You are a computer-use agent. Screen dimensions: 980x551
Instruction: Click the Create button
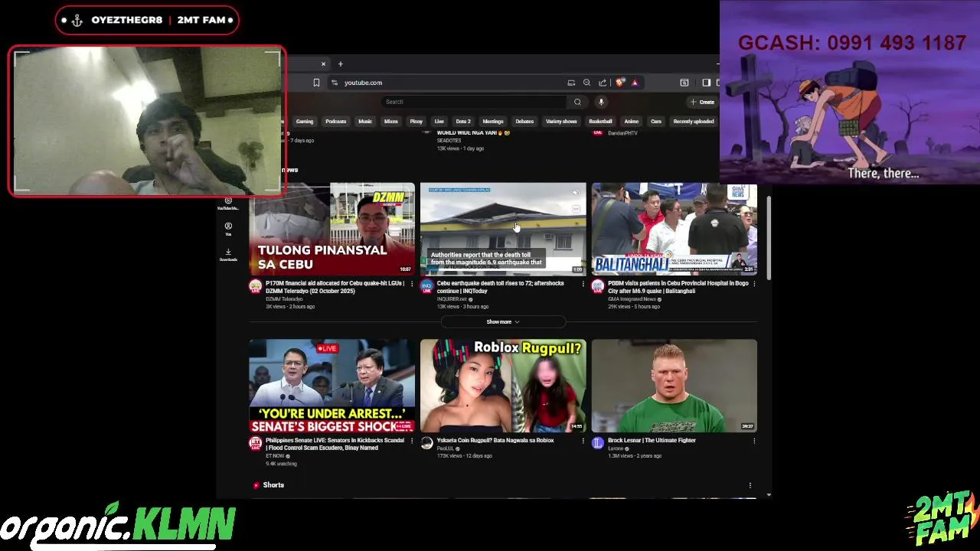[x=702, y=102]
